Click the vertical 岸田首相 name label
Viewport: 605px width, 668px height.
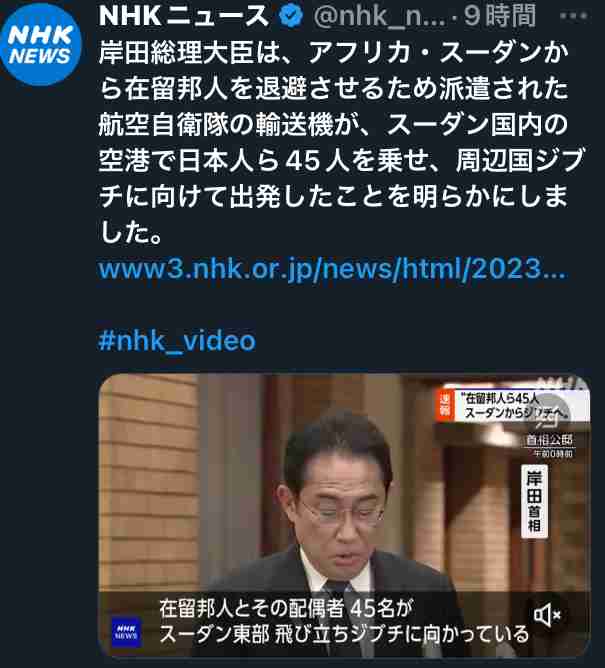point(534,501)
